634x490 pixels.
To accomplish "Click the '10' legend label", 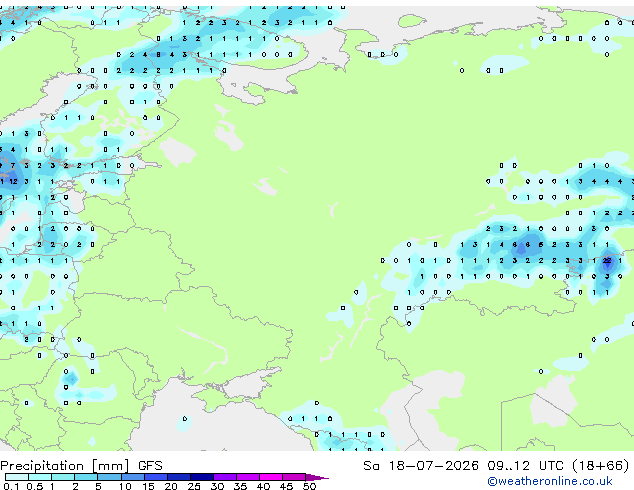I will coord(125,486).
